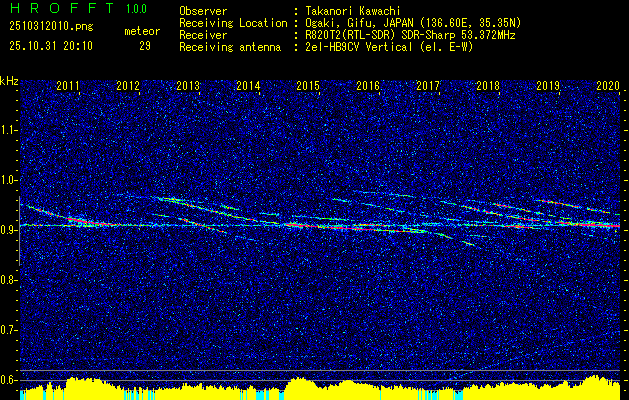Click the 0.9 frequency axis label
The image size is (629, 400).
(8, 230)
